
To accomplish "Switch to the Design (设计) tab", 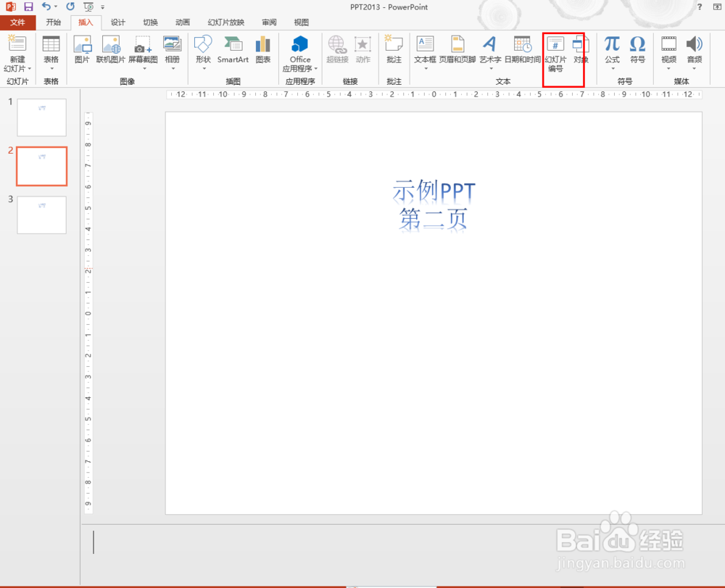I will (118, 22).
